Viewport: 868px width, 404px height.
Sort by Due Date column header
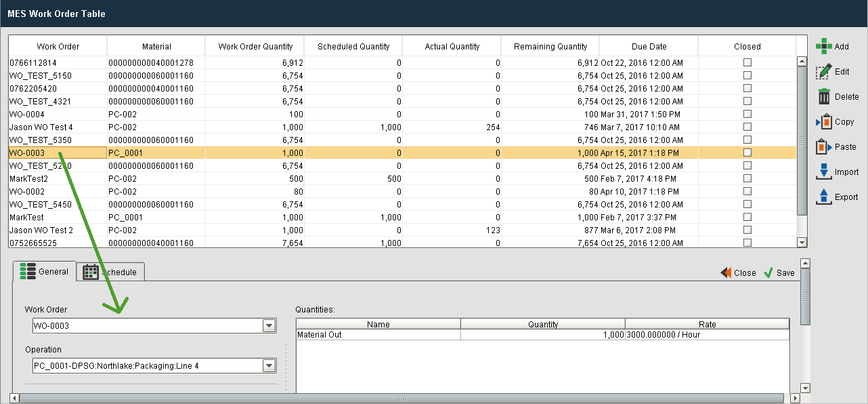click(x=648, y=47)
